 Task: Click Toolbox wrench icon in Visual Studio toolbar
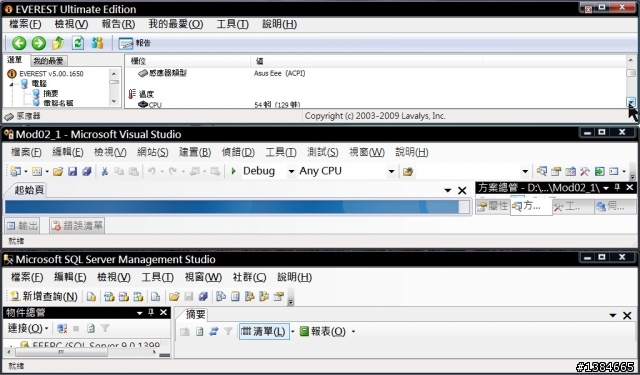click(x=584, y=171)
